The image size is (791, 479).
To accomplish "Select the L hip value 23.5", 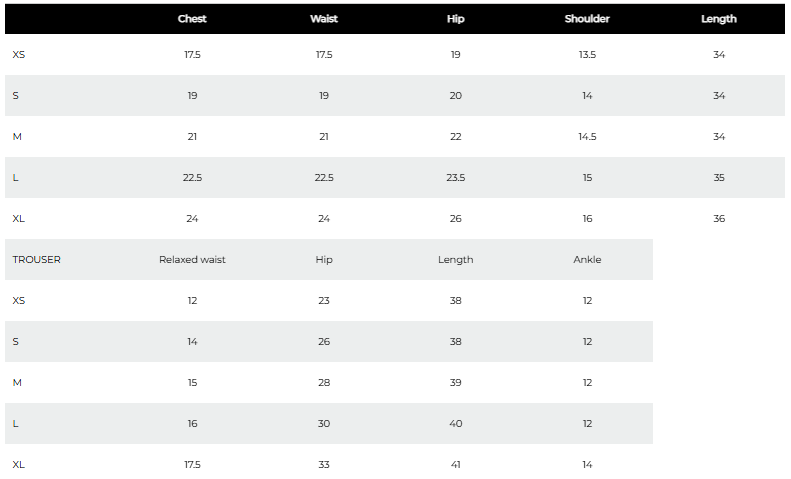I will coord(456,177).
